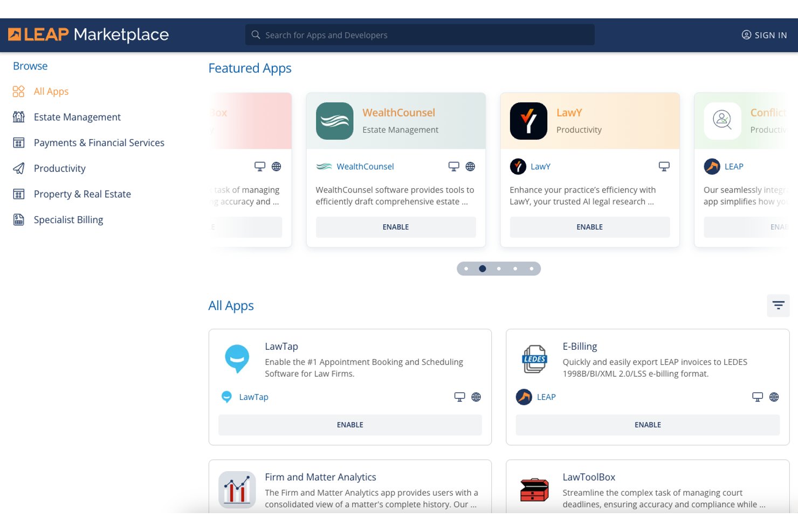Open Specialist Billing category
798x532 pixels.
[x=68, y=220]
